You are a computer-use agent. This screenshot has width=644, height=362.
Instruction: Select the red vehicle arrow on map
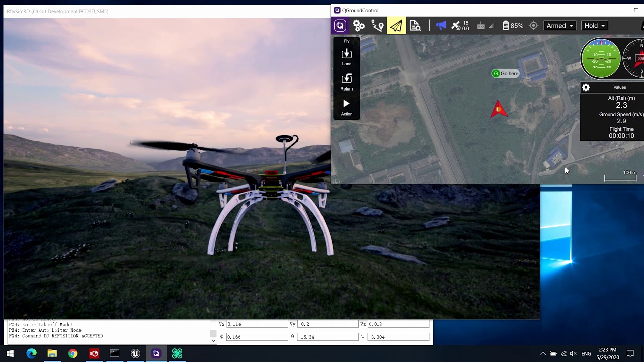point(499,109)
